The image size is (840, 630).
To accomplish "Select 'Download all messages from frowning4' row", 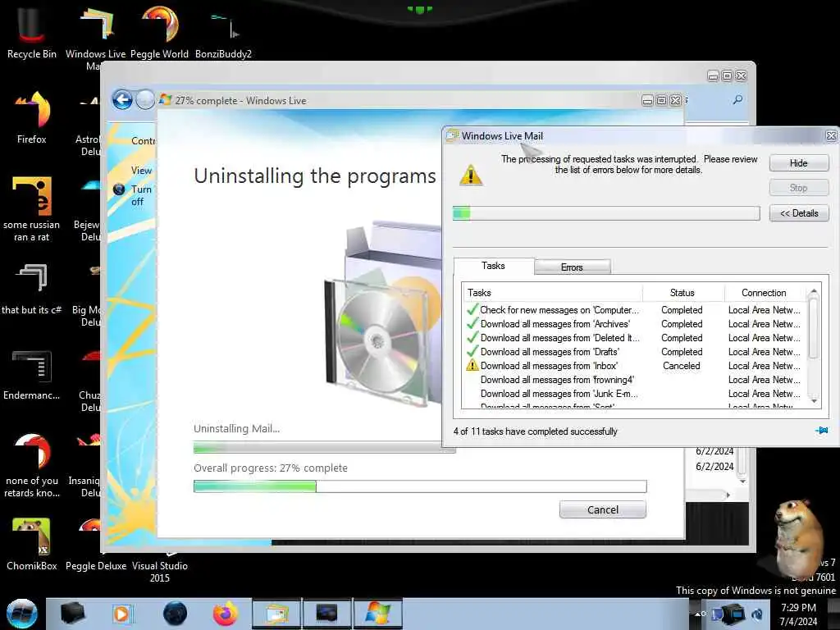I will click(x=634, y=379).
